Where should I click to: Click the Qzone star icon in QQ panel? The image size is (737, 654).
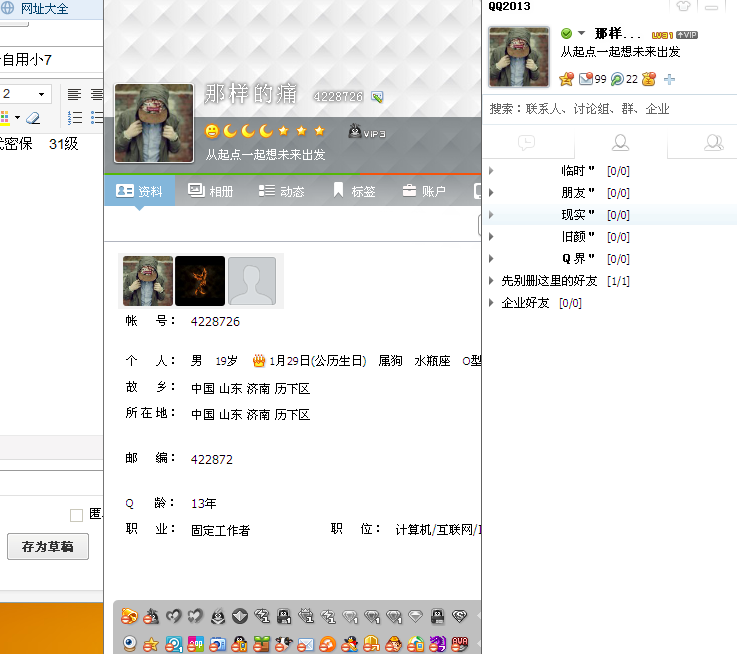click(x=566, y=79)
